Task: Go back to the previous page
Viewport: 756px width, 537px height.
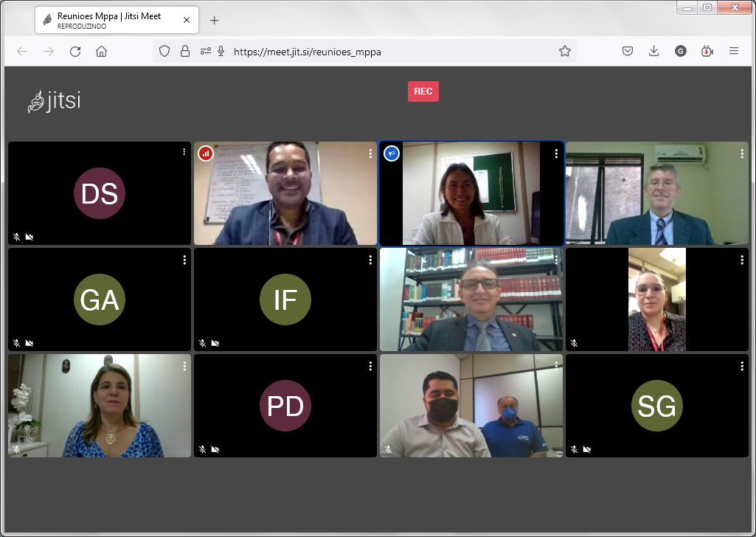Action: coord(22,51)
